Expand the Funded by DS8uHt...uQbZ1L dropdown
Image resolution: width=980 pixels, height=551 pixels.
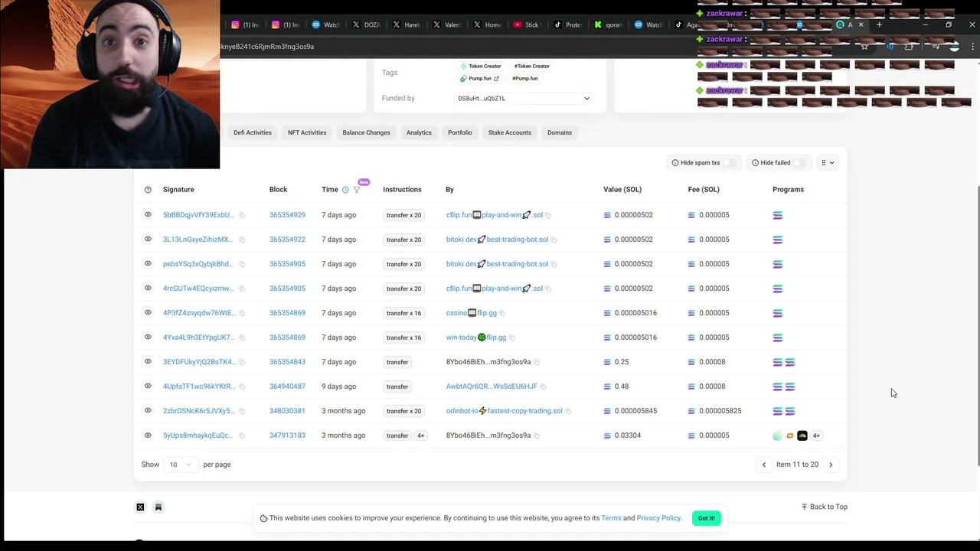524,99
